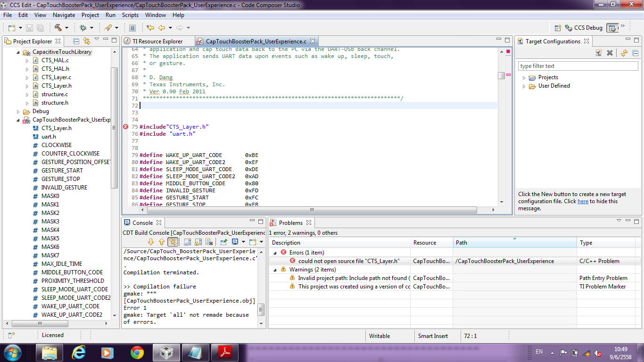Open the Scripts menu
This screenshot has width=644, height=362.
click(130, 15)
